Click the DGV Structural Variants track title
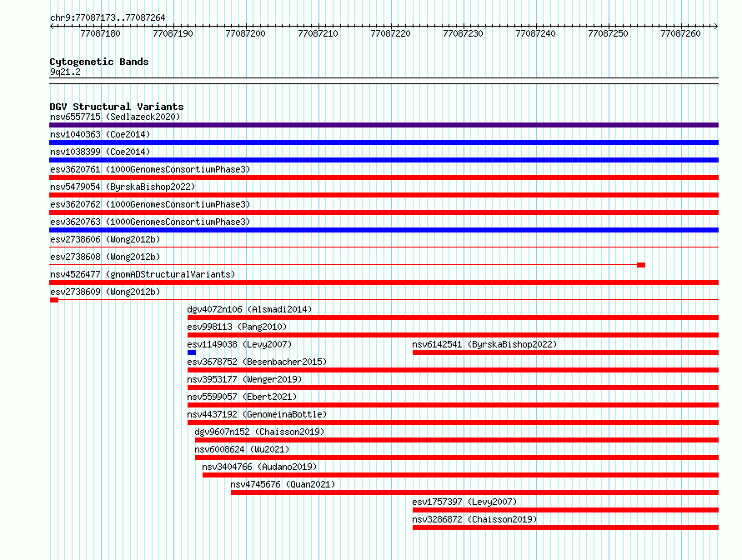This screenshot has height=560, width=742. point(117,107)
